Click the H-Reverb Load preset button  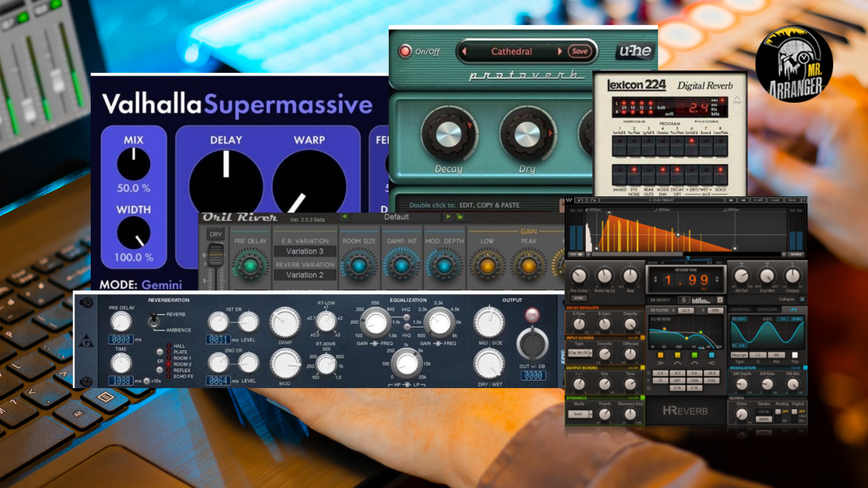tap(775, 200)
